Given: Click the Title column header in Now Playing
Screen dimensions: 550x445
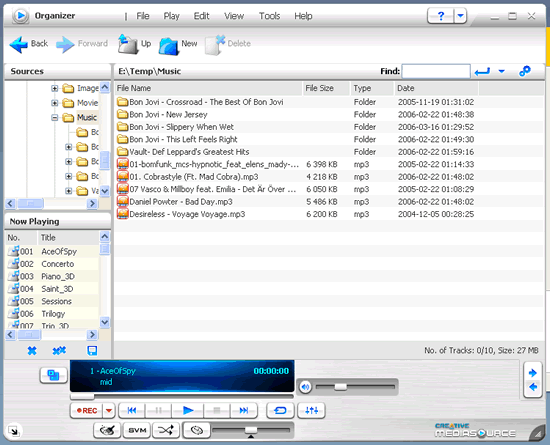Looking at the screenshot, I should click(68, 238).
